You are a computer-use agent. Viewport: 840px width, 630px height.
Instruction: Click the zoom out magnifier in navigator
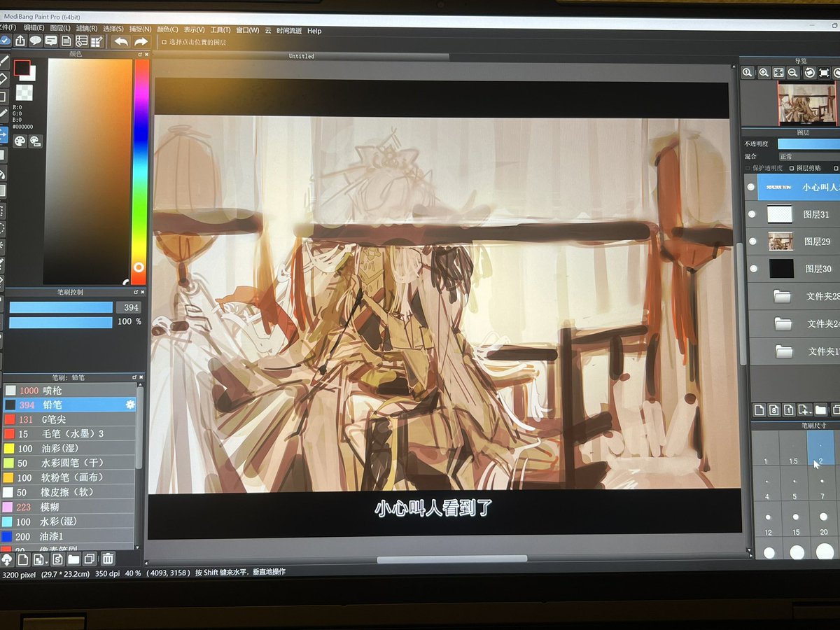coord(793,72)
